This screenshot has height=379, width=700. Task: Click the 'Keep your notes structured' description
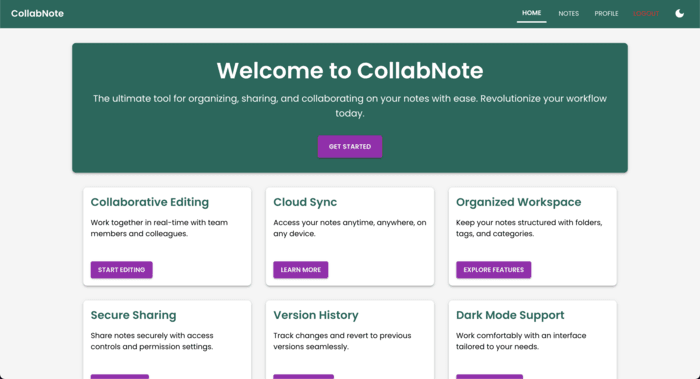coord(529,228)
